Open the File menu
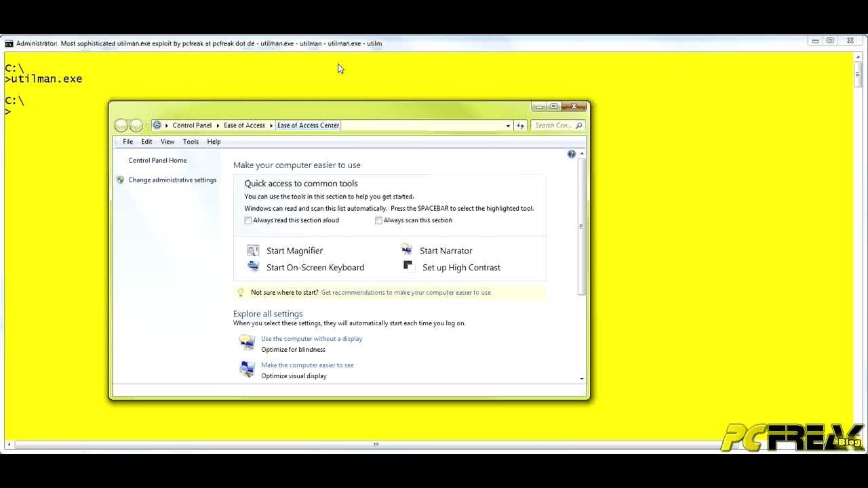Screen dimensions: 868x488 coord(127,142)
